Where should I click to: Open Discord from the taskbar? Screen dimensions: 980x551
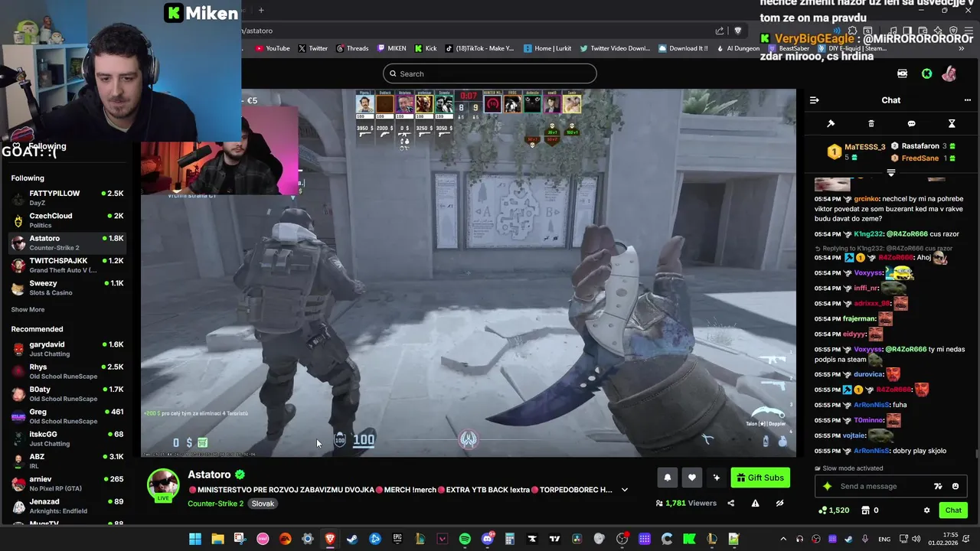488,540
